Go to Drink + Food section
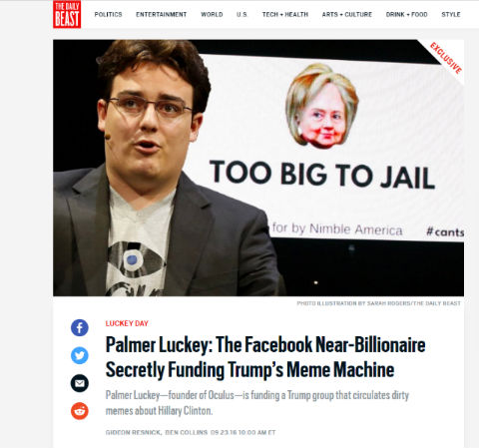The image size is (479, 448). point(406,15)
